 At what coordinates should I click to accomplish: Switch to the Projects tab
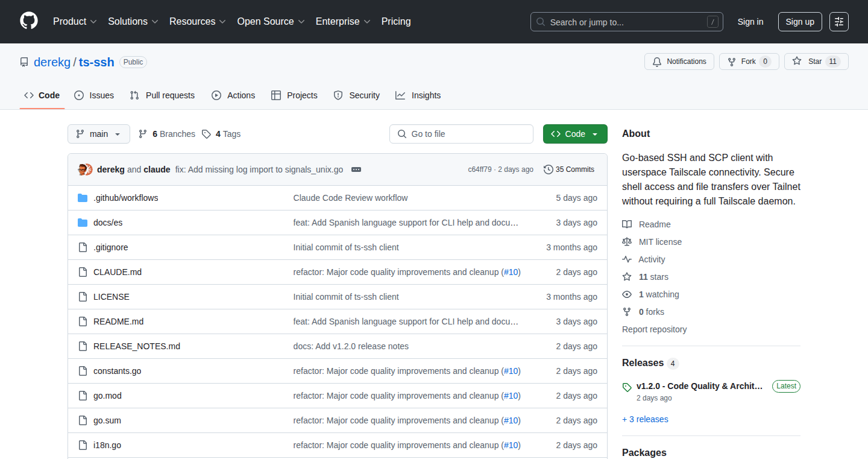point(294,95)
